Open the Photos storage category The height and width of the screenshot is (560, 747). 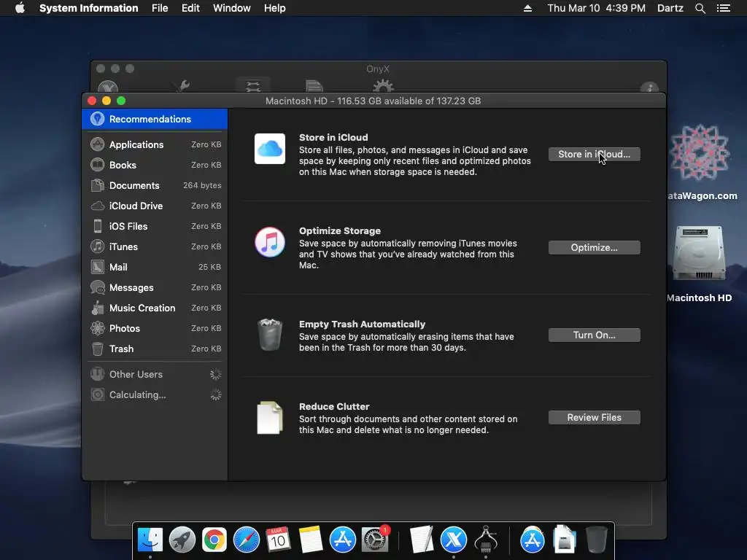(x=155, y=329)
